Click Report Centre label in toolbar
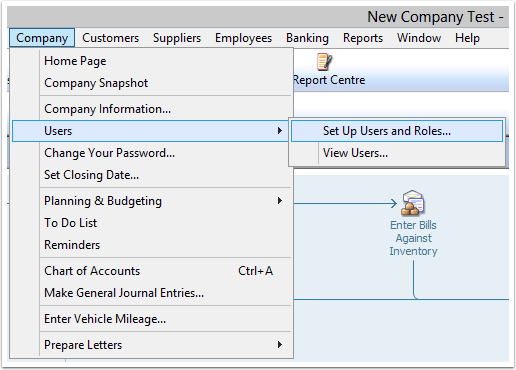Image resolution: width=516 pixels, height=370 pixels. point(329,80)
